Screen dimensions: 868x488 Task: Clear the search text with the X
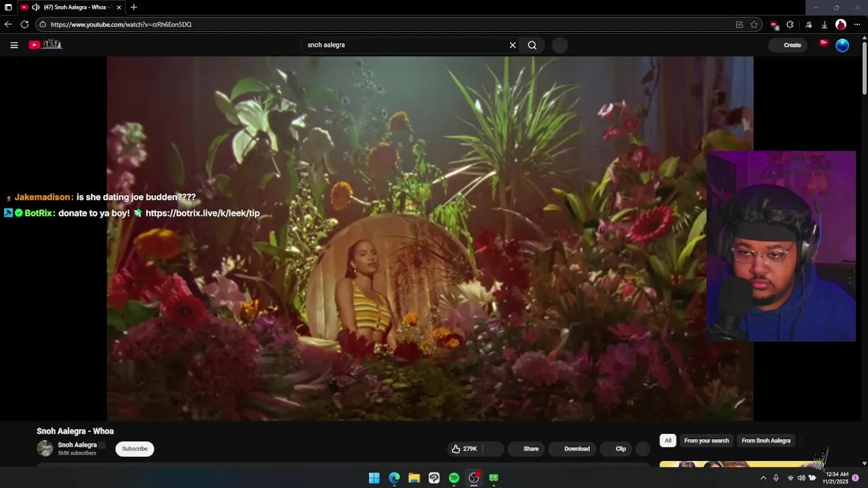pos(513,45)
